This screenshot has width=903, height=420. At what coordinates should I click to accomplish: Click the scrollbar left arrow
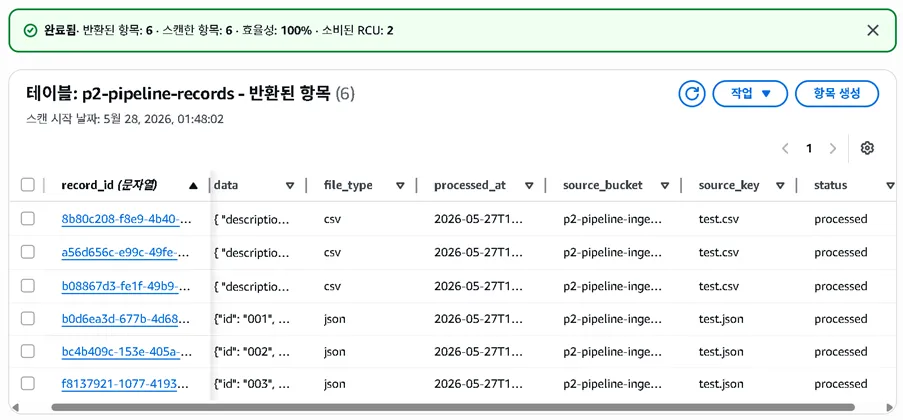coord(15,407)
